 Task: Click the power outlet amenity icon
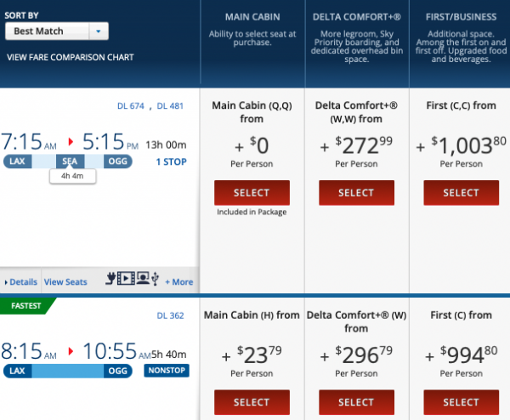[x=110, y=276]
